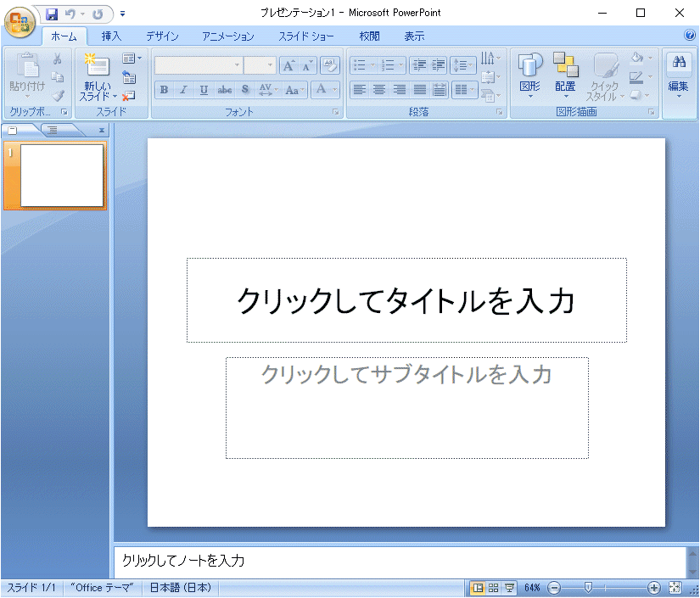Expand Customize Quick Access Toolbar dropdown
The image size is (700, 598).
coord(122,14)
